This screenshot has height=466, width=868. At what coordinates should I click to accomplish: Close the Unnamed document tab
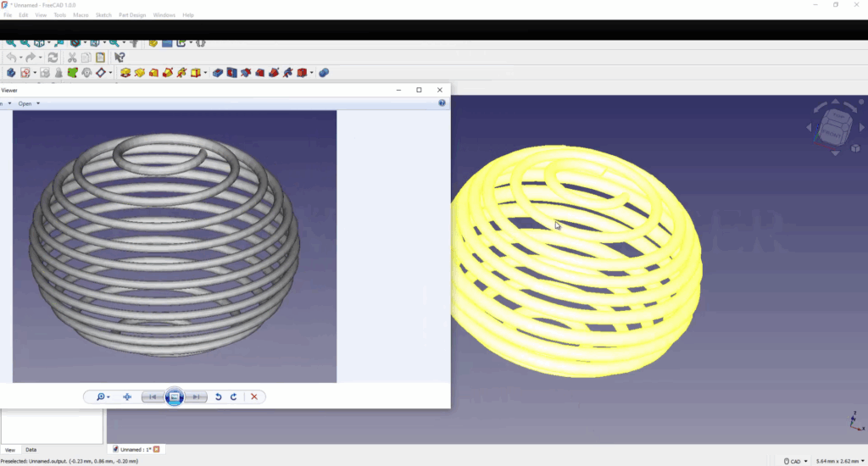(x=157, y=449)
